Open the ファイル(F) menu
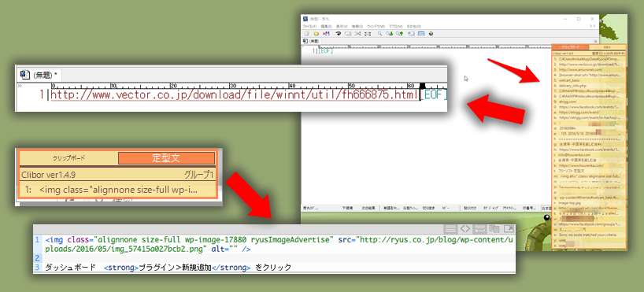Viewport: 644px width, 292px height. pyautogui.click(x=309, y=26)
